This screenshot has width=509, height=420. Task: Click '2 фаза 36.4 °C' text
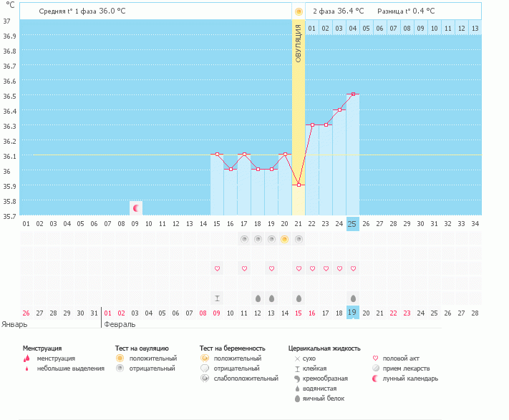pyautogui.click(x=338, y=11)
